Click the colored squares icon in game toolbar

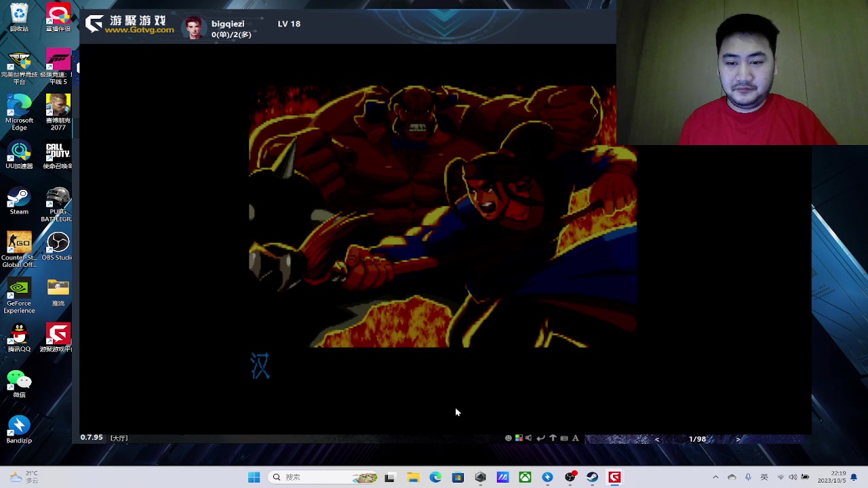pos(519,438)
